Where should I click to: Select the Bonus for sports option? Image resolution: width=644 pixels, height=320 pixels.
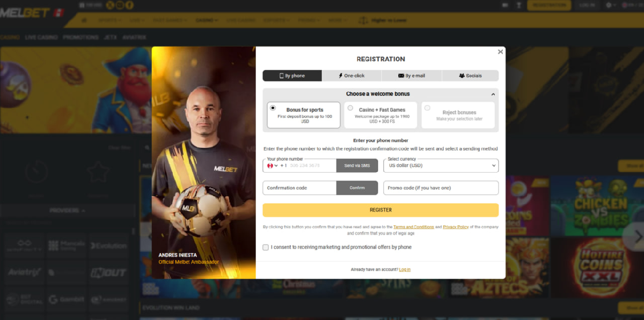click(x=304, y=115)
